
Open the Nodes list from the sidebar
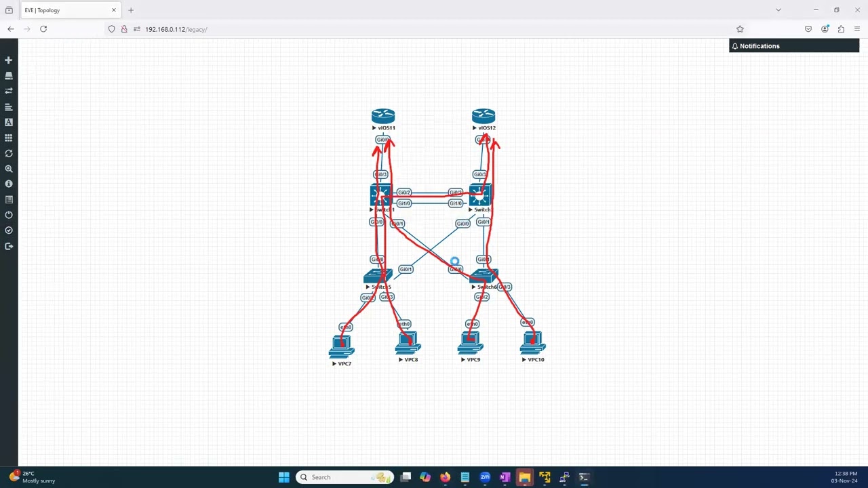click(9, 76)
